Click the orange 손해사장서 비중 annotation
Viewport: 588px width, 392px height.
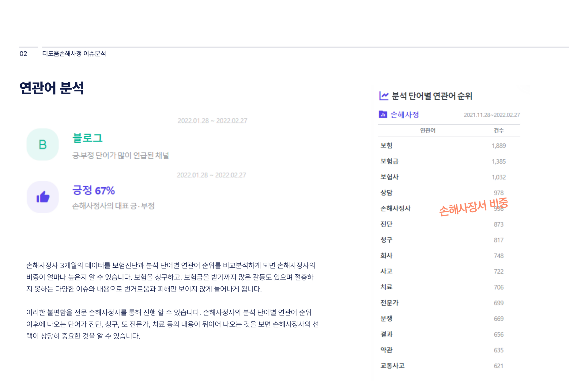coord(473,207)
